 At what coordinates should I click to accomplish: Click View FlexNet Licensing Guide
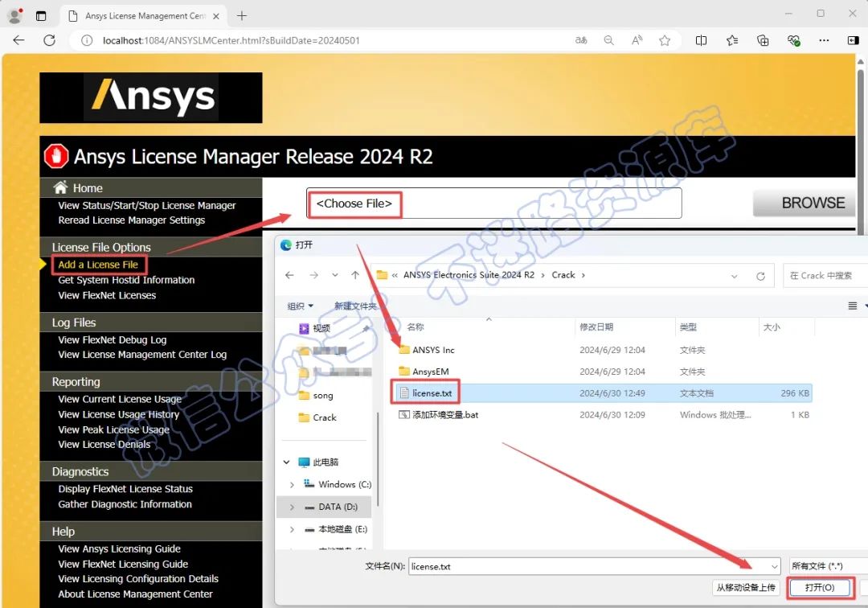pyautogui.click(x=123, y=565)
